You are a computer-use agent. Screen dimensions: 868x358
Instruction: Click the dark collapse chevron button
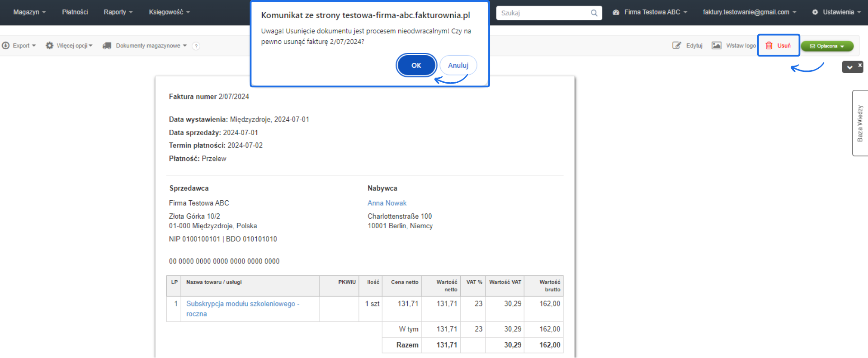[x=850, y=67]
